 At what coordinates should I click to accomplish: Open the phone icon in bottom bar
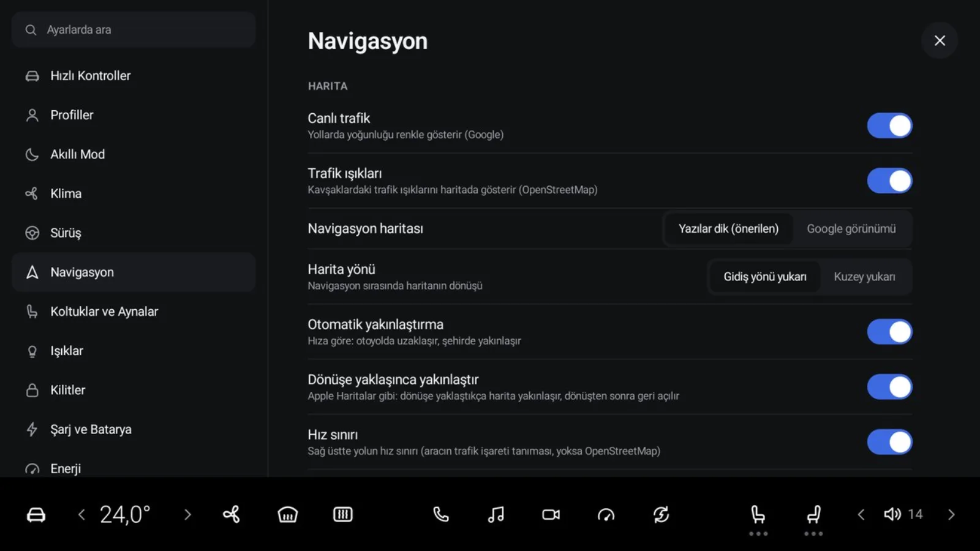440,514
